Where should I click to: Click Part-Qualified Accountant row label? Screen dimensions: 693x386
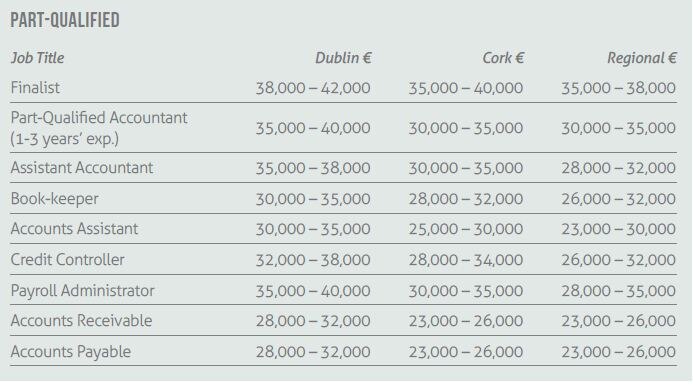coord(99,128)
